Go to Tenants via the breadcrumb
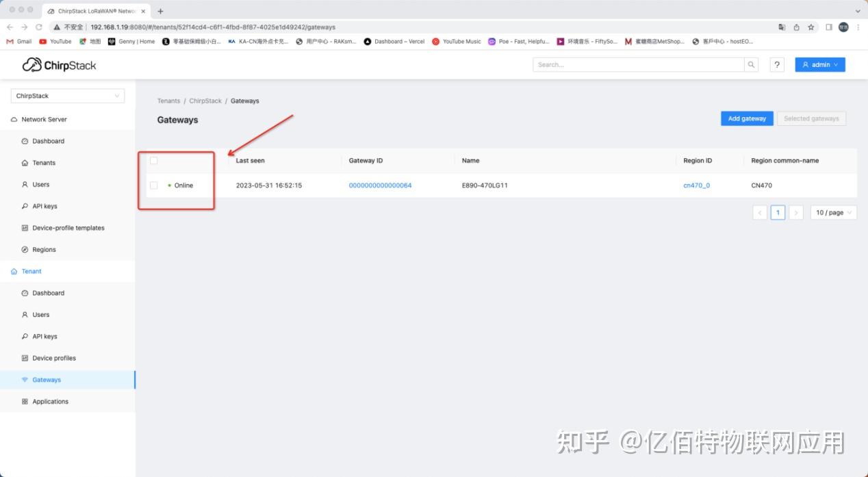 click(168, 101)
